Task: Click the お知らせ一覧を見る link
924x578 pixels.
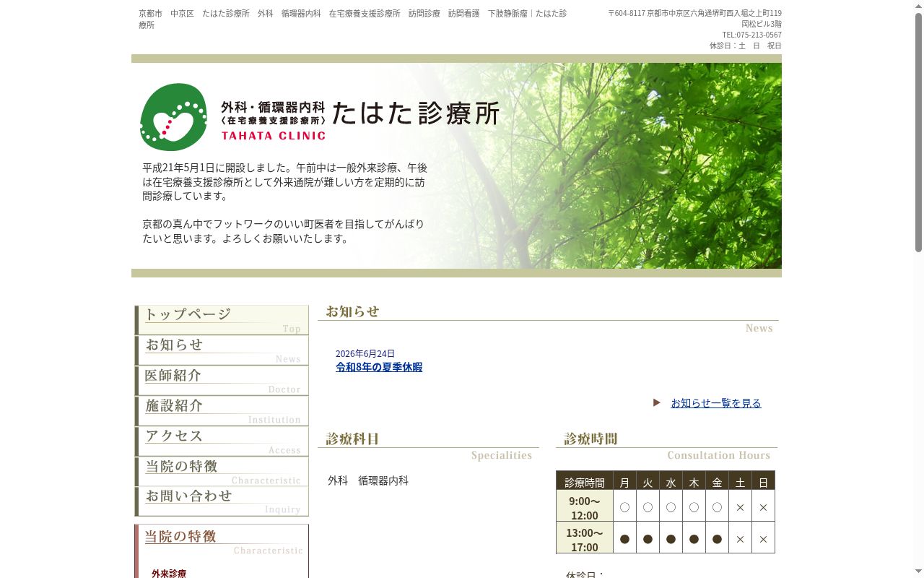Action: [x=716, y=403]
